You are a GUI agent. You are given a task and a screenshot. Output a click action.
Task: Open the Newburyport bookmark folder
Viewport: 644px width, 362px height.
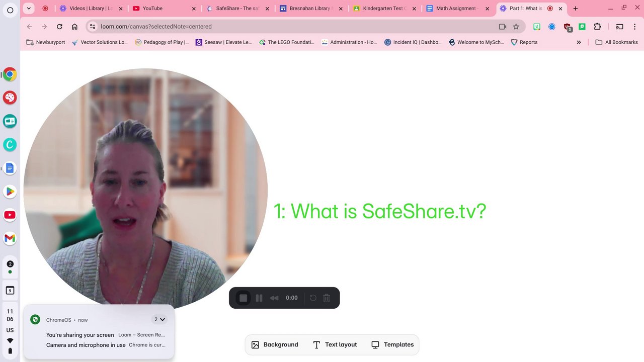(x=46, y=42)
